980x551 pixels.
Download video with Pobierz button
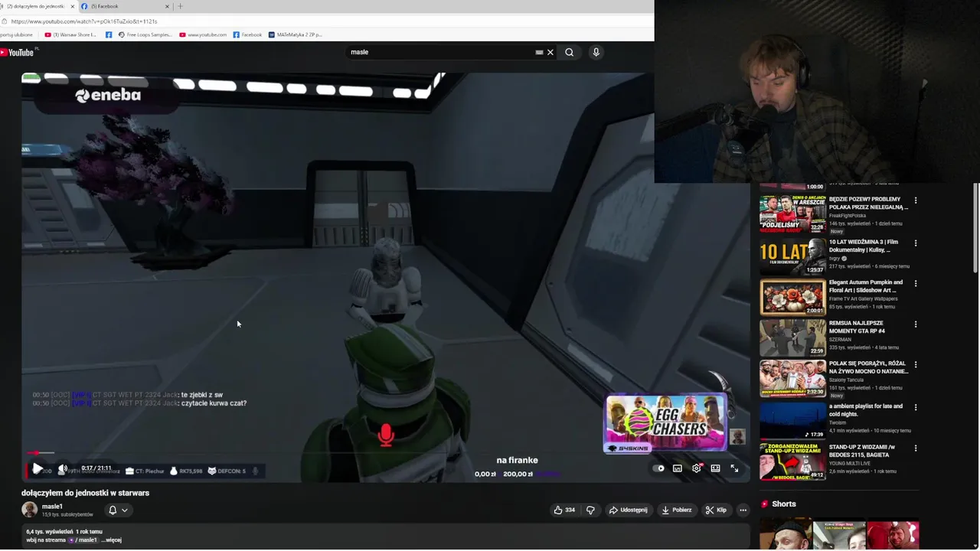(677, 510)
